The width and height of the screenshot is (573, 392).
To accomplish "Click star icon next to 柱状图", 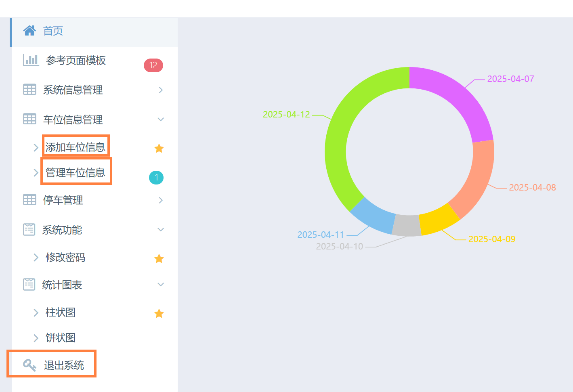I will click(x=159, y=313).
